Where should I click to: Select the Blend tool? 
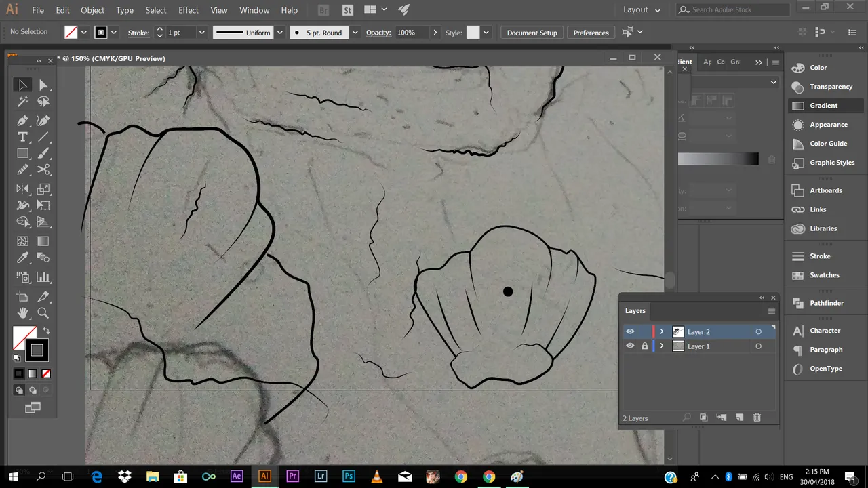click(43, 258)
